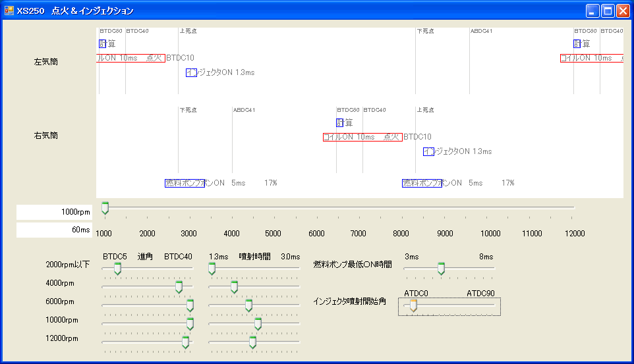
Task: Click the right cylinder BTDC10 label
Action: (x=418, y=137)
